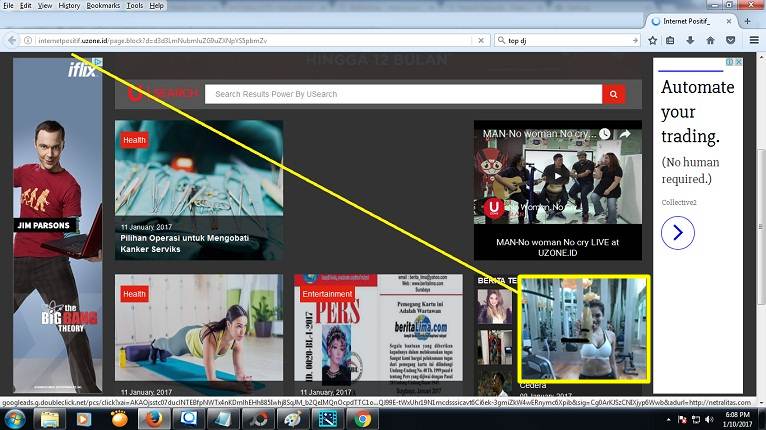This screenshot has width=766, height=430.
Task: Click the page vertical scrollbar thumb
Action: click(x=761, y=227)
